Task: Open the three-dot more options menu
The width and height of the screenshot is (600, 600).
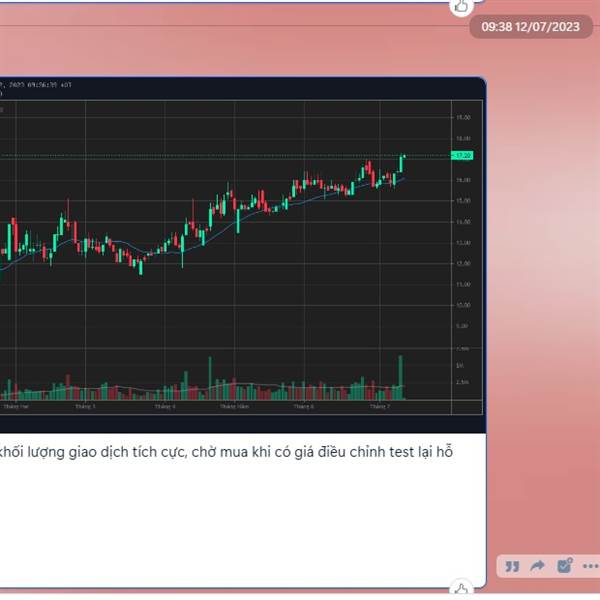Action: coord(590,566)
